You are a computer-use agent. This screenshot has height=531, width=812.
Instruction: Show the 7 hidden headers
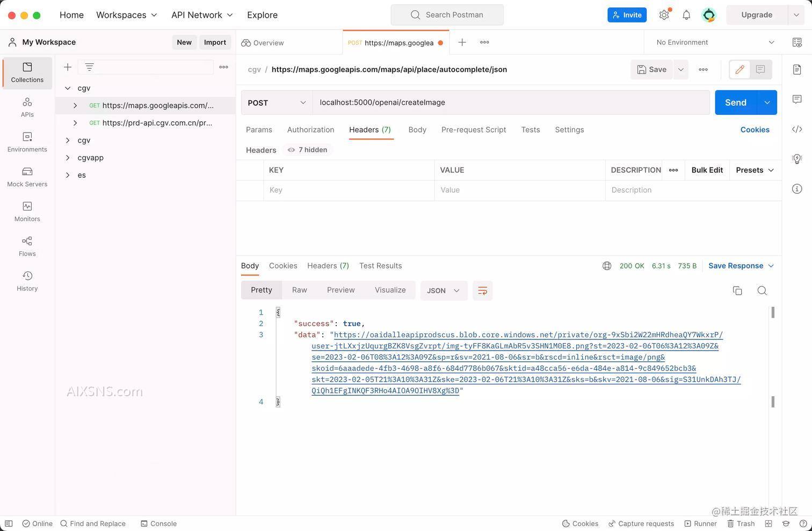(x=307, y=150)
